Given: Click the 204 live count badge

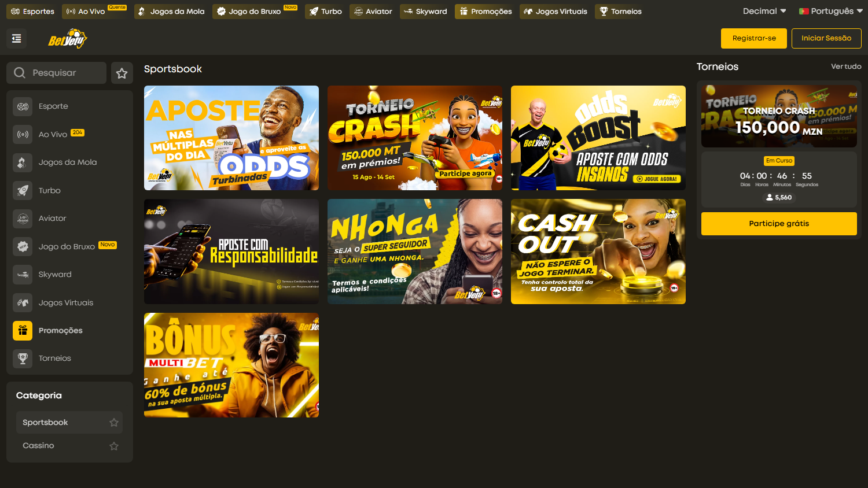Looking at the screenshot, I should [78, 132].
